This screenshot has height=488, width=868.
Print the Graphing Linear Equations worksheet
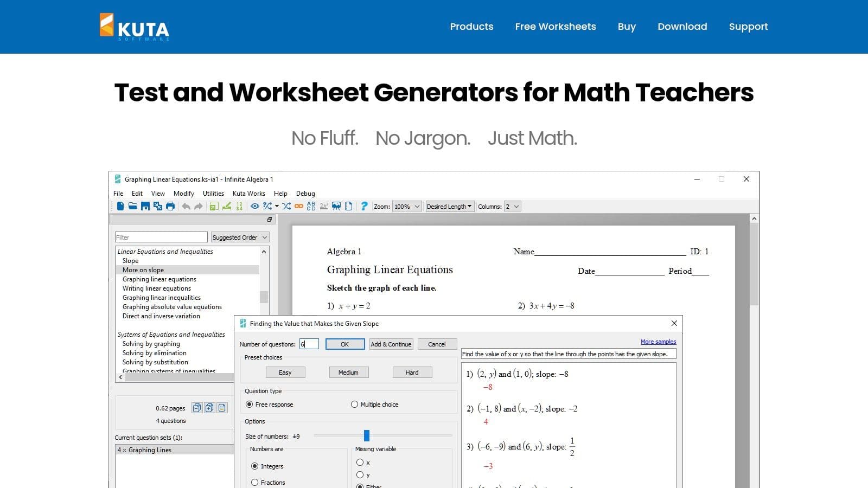(x=170, y=206)
